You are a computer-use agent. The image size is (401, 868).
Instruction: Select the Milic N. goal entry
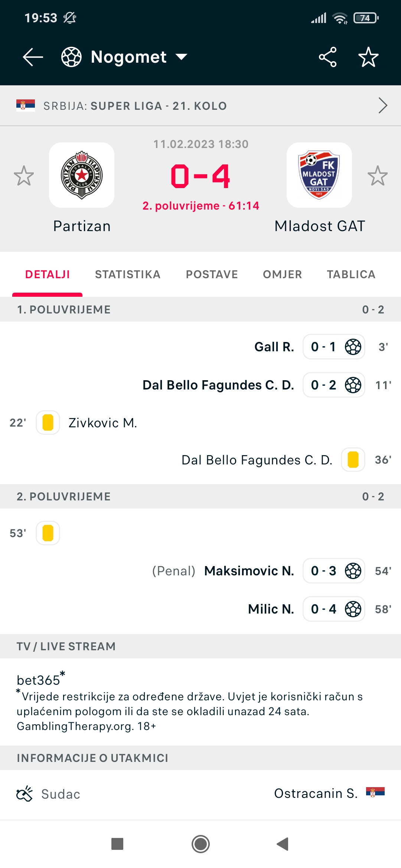tap(319, 609)
